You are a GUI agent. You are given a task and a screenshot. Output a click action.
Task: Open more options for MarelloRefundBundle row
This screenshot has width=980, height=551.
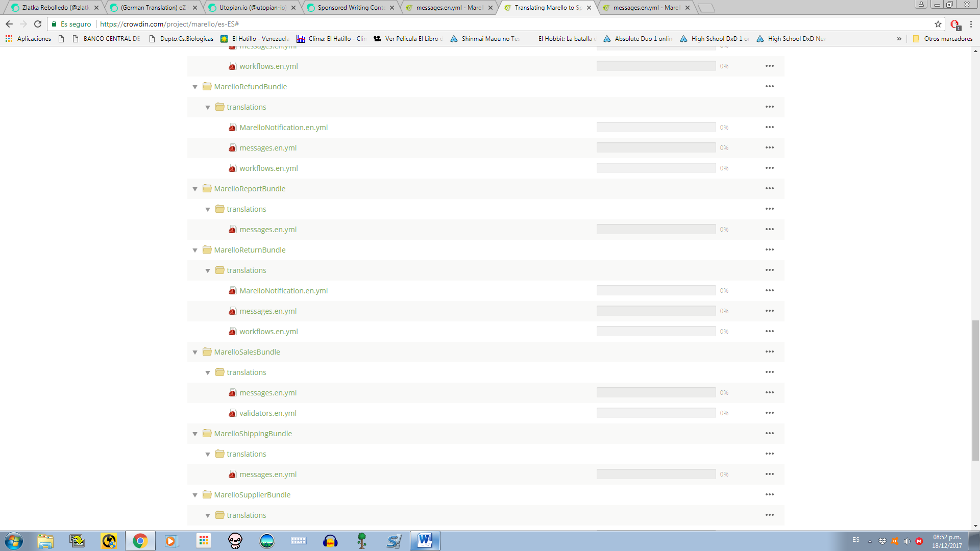(x=770, y=86)
